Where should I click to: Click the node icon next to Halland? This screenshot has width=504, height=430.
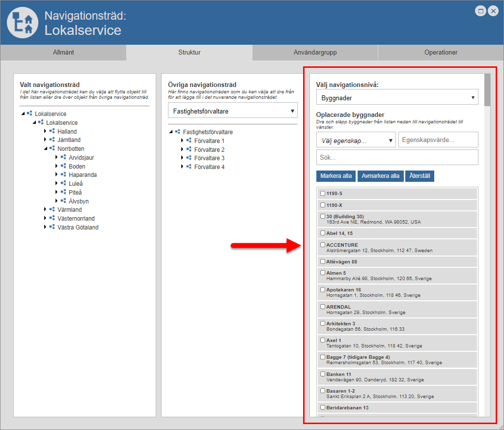(x=52, y=131)
